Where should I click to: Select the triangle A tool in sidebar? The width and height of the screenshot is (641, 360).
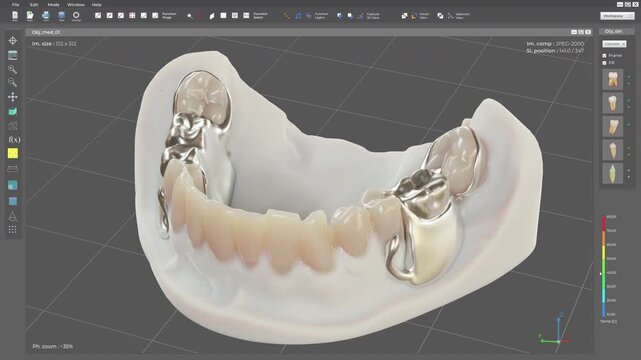click(x=13, y=216)
